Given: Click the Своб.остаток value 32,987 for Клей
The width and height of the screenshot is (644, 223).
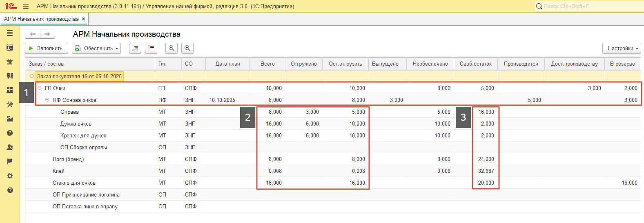Looking at the screenshot, I should click(486, 171).
